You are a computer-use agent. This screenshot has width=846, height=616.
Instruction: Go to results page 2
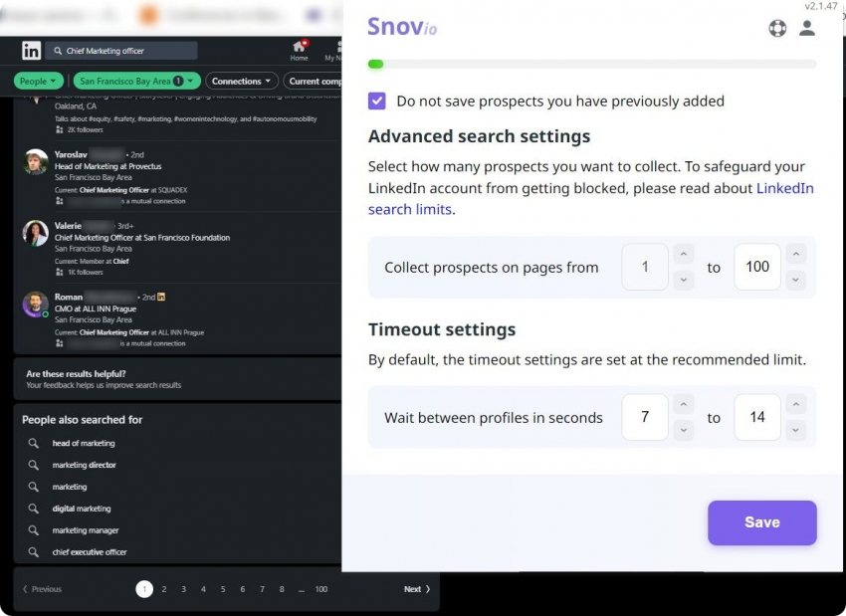point(164,589)
